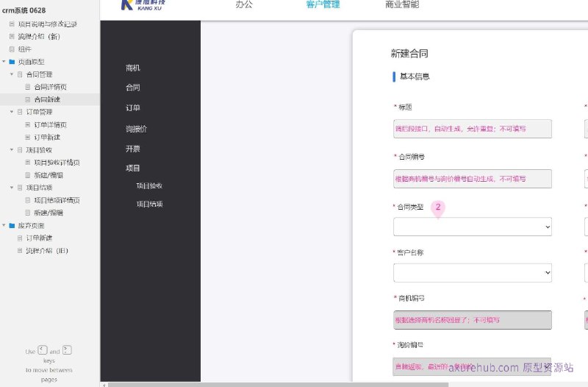
Task: Open the 组件 page
Action: click(25, 49)
